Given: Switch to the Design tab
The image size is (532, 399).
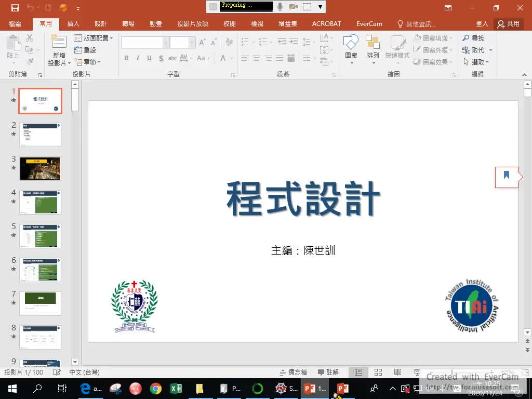Looking at the screenshot, I should [100, 24].
